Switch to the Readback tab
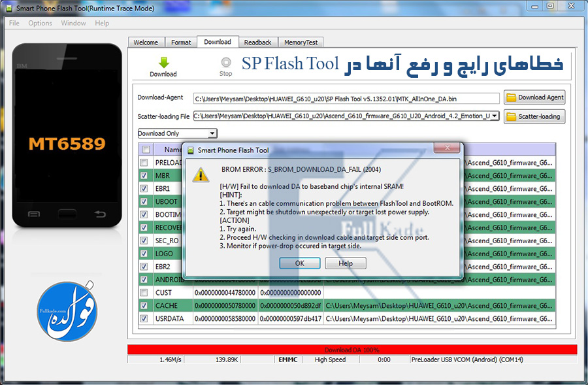The image size is (588, 385). tap(258, 41)
